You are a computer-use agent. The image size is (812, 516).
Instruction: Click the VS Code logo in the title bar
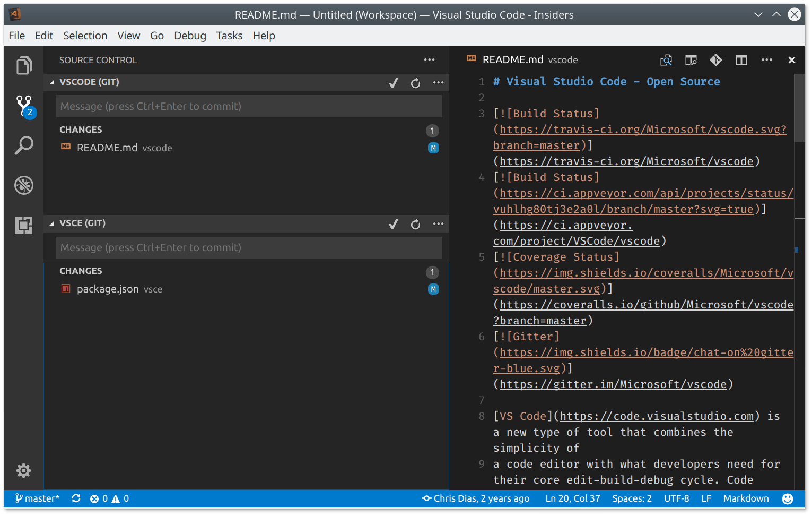15,14
